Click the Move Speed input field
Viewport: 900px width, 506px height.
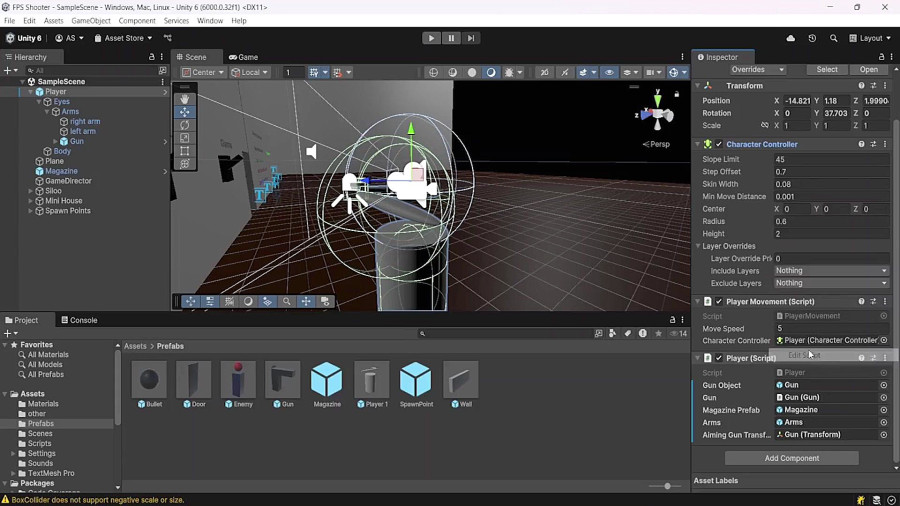(831, 329)
